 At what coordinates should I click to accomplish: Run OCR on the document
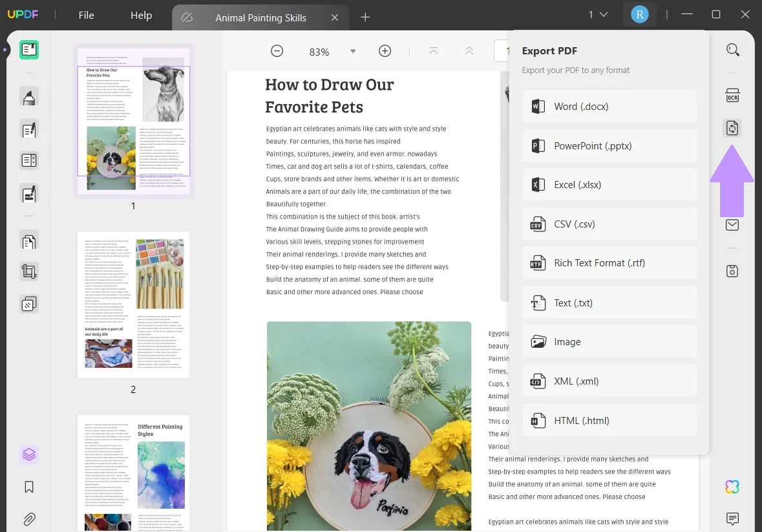[732, 95]
